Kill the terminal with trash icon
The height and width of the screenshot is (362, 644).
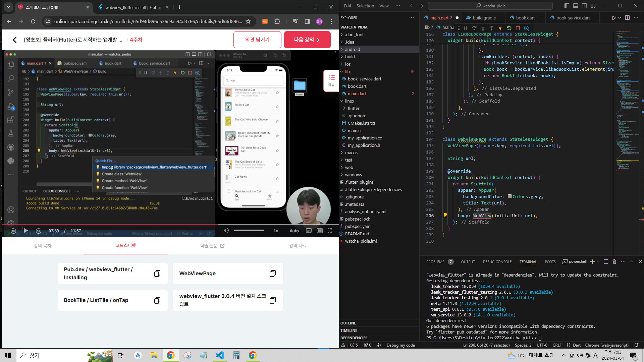(614, 261)
